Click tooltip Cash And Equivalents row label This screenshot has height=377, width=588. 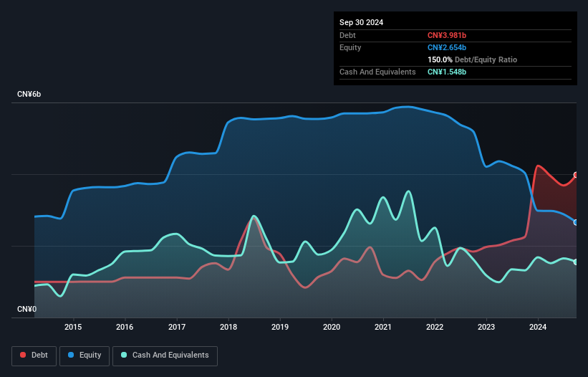pos(377,72)
